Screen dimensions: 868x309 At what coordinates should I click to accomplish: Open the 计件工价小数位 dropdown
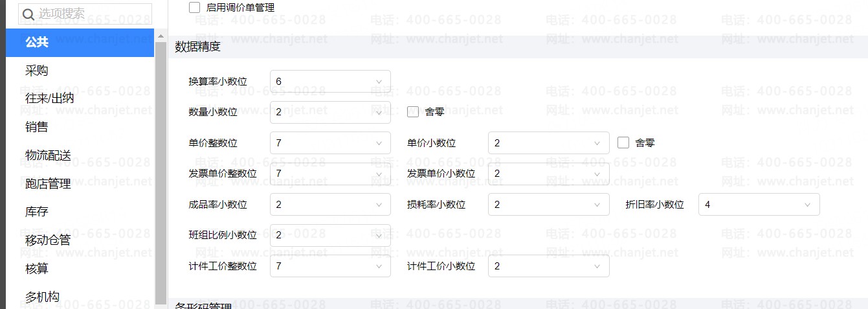(x=549, y=266)
